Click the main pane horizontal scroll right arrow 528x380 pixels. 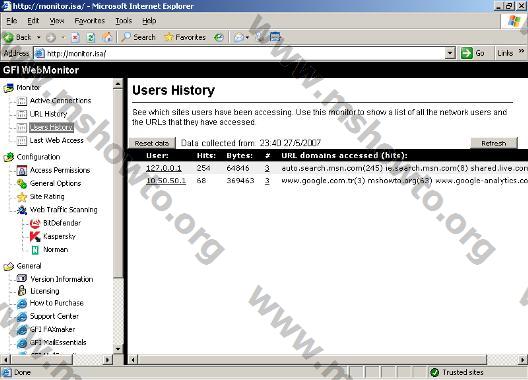(x=522, y=360)
